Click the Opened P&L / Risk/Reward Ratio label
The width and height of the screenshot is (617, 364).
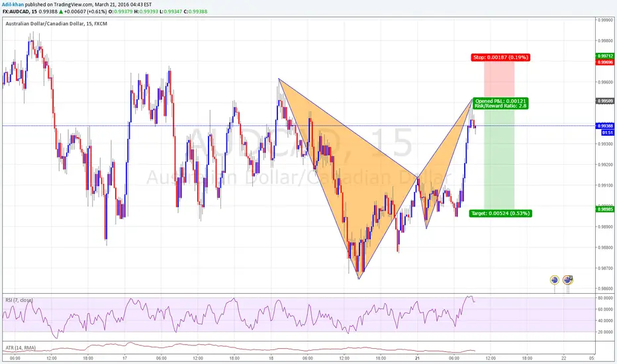(500, 103)
